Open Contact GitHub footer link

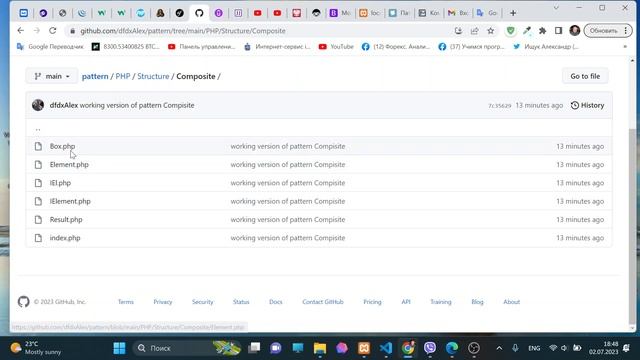323,302
